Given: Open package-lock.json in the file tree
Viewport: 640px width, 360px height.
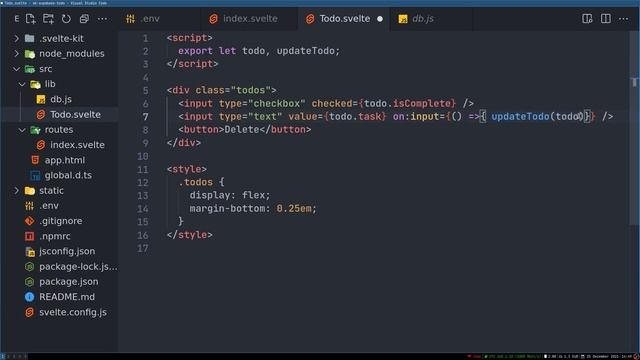Looking at the screenshot, I should pos(78,267).
